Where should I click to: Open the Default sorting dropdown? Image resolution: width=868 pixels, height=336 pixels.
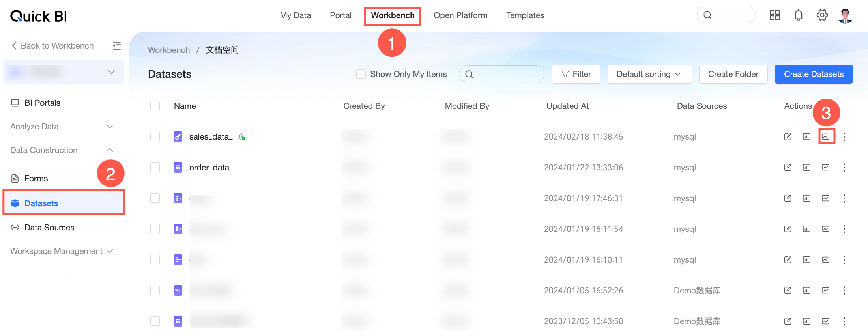(x=649, y=74)
